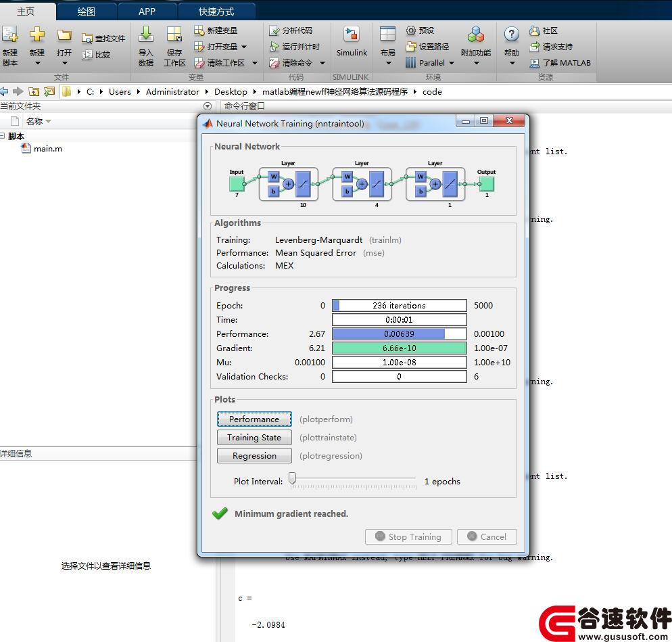This screenshot has height=642, width=672.
Task: Click the Find Files (查找文件) icon
Action: [x=87, y=39]
